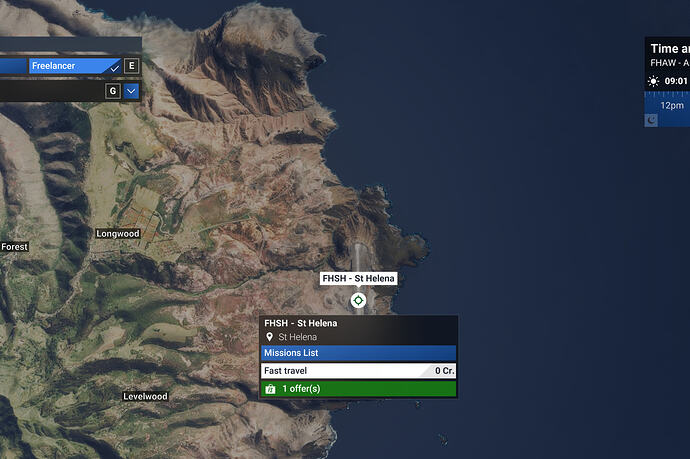Click the FHSH airport target marker icon
Image resolution: width=690 pixels, height=459 pixels.
(358, 301)
